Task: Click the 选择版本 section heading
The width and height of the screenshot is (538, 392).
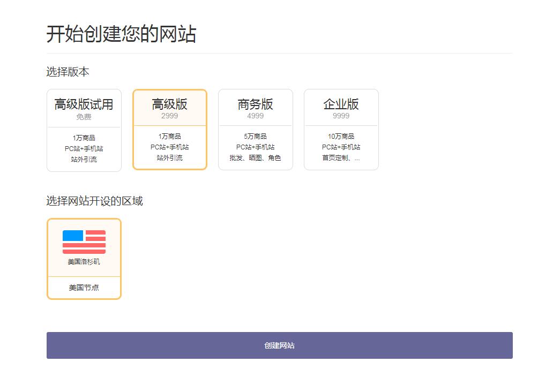Action: (x=68, y=72)
